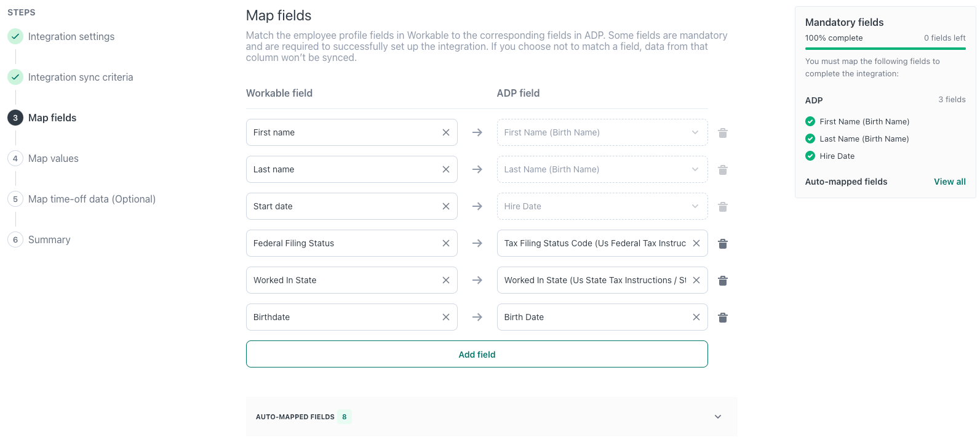Delete the Federal Filing Status mapping row
The image size is (980, 442).
723,244
